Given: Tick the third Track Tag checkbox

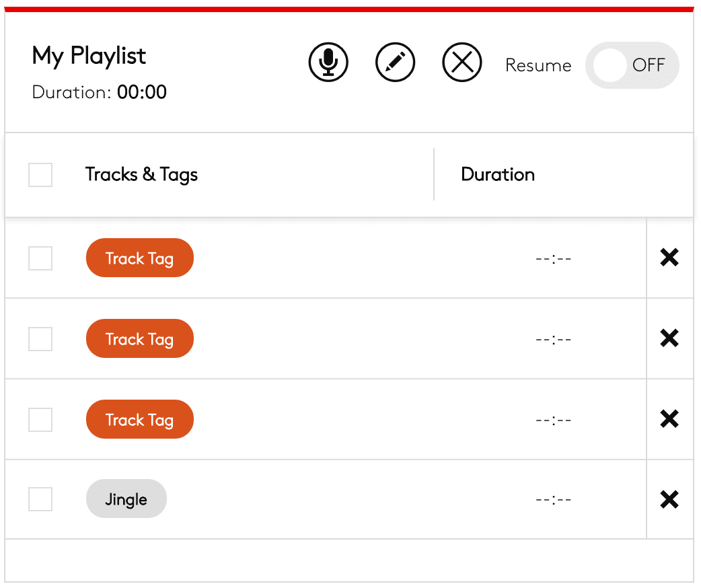Looking at the screenshot, I should (40, 420).
